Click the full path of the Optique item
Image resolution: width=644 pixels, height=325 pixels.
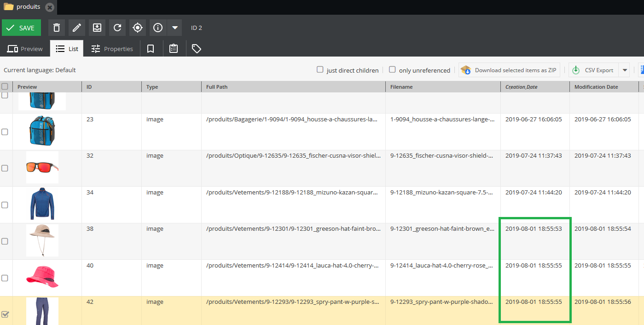293,155
